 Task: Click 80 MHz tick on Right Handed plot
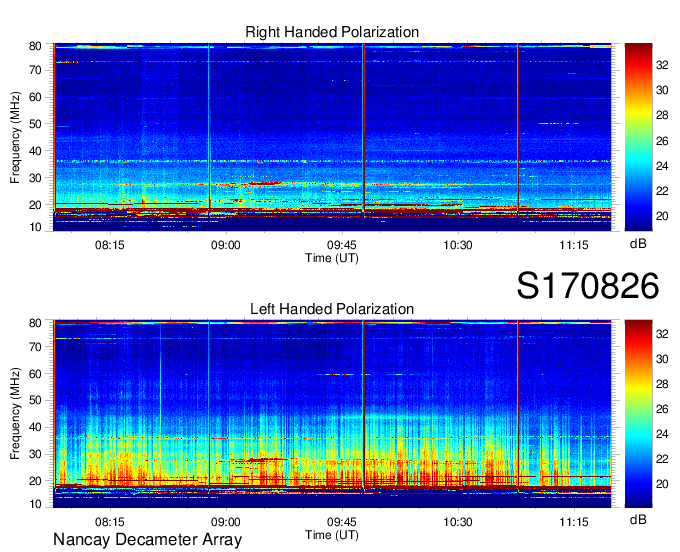pyautogui.click(x=35, y=46)
